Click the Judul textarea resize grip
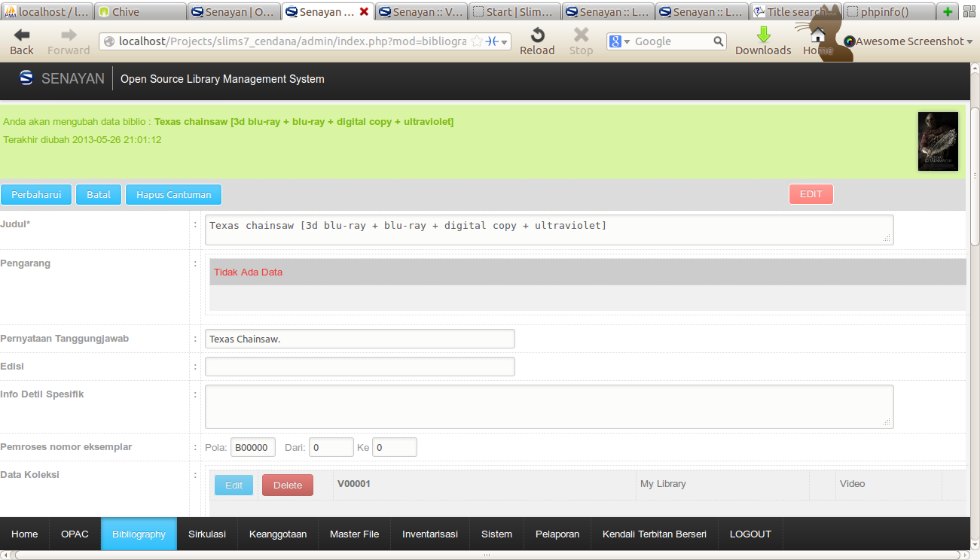This screenshot has height=560, width=980. pyautogui.click(x=887, y=238)
